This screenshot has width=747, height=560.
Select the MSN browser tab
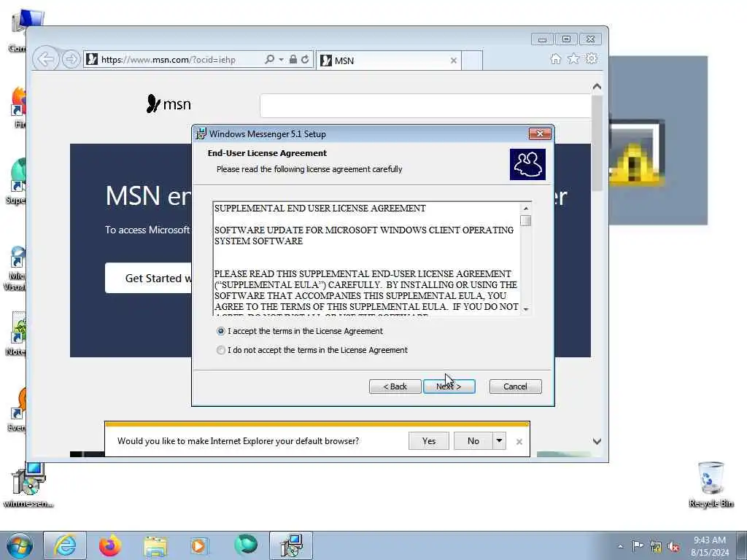tap(388, 61)
